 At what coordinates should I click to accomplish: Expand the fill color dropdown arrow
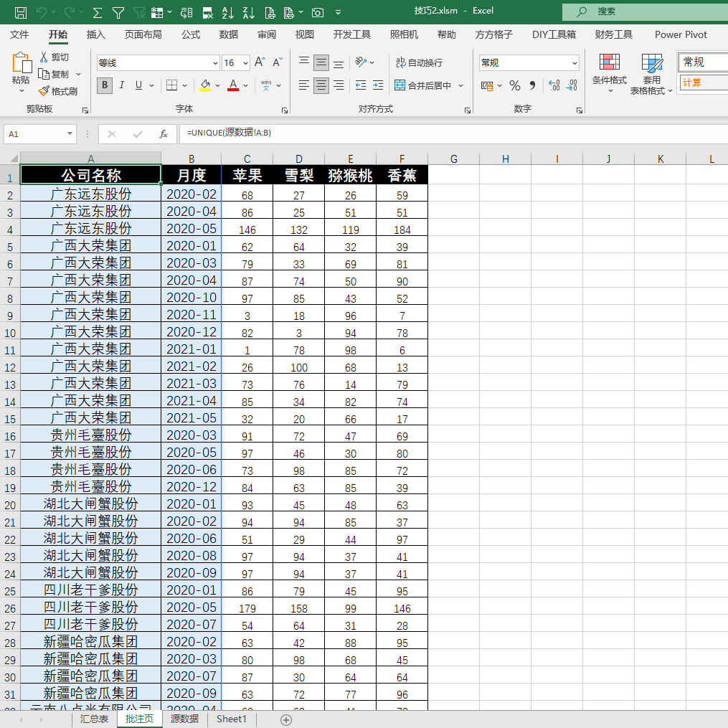click(x=217, y=85)
